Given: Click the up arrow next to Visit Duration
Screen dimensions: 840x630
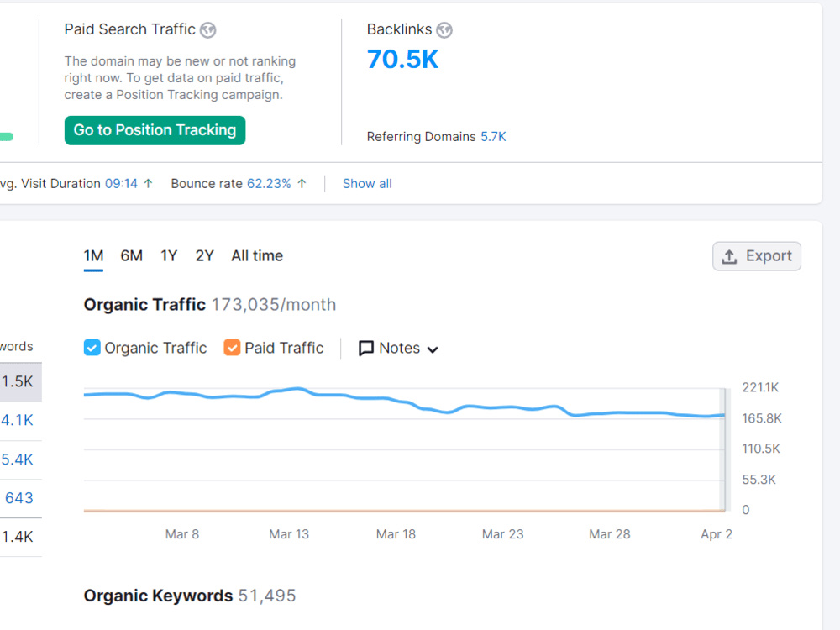Looking at the screenshot, I should (149, 184).
